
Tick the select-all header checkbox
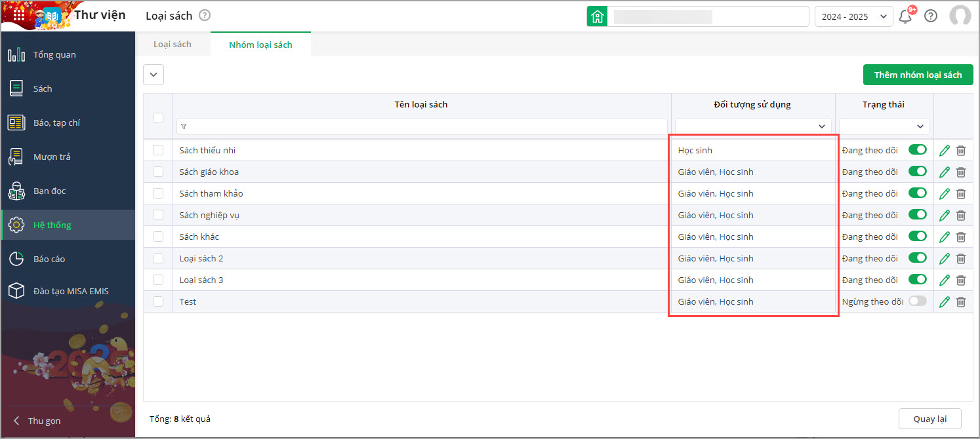(158, 118)
